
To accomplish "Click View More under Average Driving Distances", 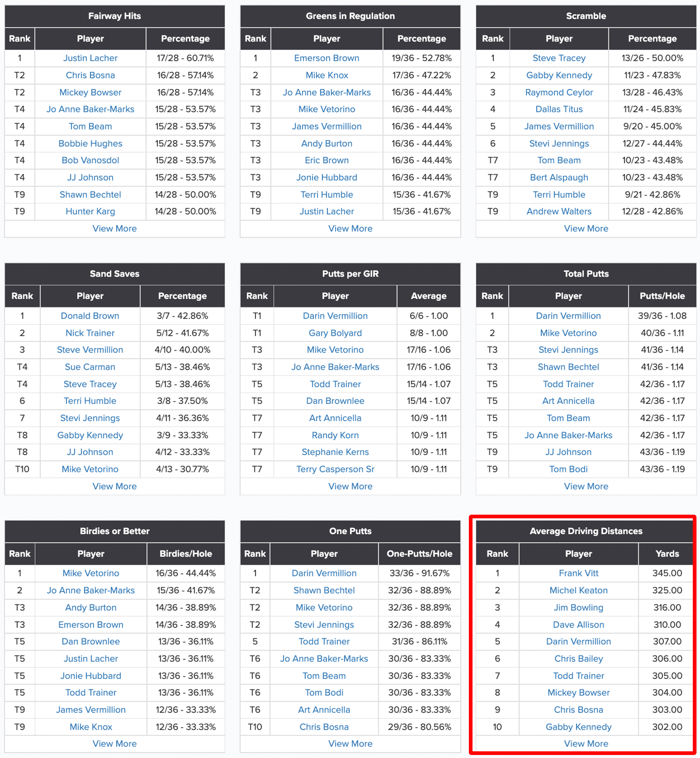I will coord(586,743).
